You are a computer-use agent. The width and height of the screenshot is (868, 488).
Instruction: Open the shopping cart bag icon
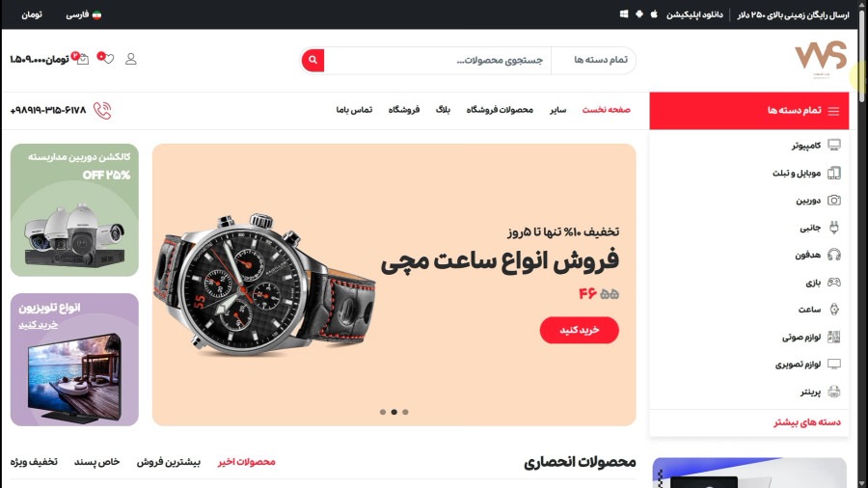(83, 59)
